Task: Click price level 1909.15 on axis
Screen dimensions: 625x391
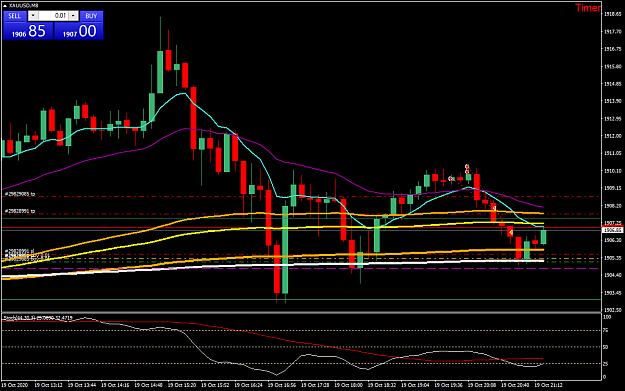Action: (612, 188)
